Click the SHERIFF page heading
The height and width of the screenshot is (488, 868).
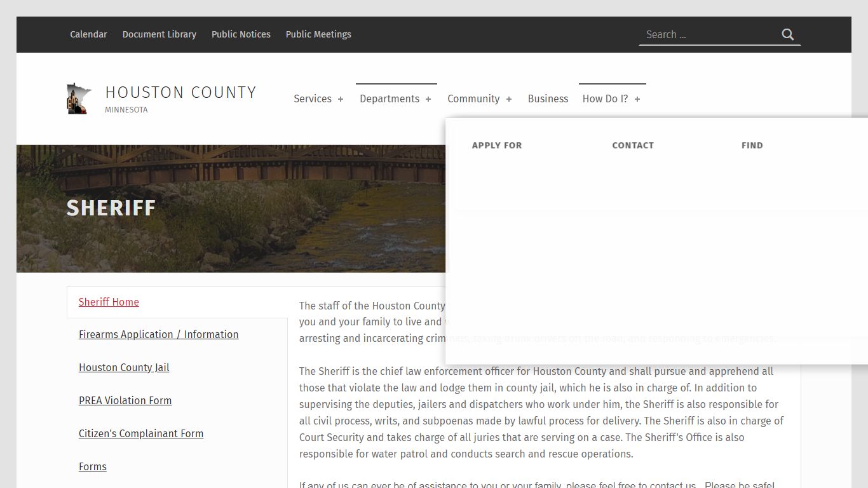[x=111, y=208]
